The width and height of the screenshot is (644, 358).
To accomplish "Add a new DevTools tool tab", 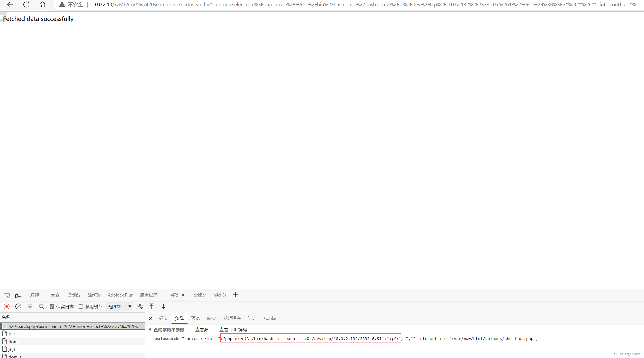I will tap(236, 295).
